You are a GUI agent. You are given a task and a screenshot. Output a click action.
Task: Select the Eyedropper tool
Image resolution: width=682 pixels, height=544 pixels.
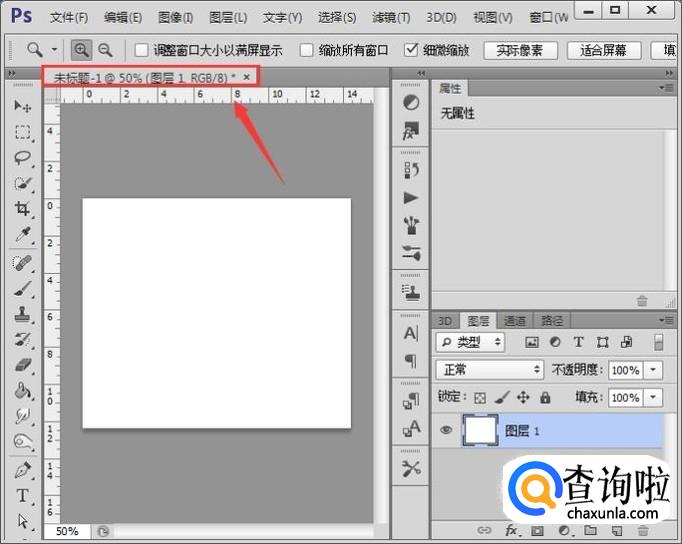pos(22,235)
